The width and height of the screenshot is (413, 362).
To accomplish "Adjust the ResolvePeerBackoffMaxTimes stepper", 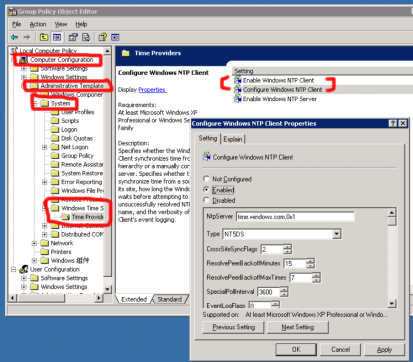I will click(316, 277).
